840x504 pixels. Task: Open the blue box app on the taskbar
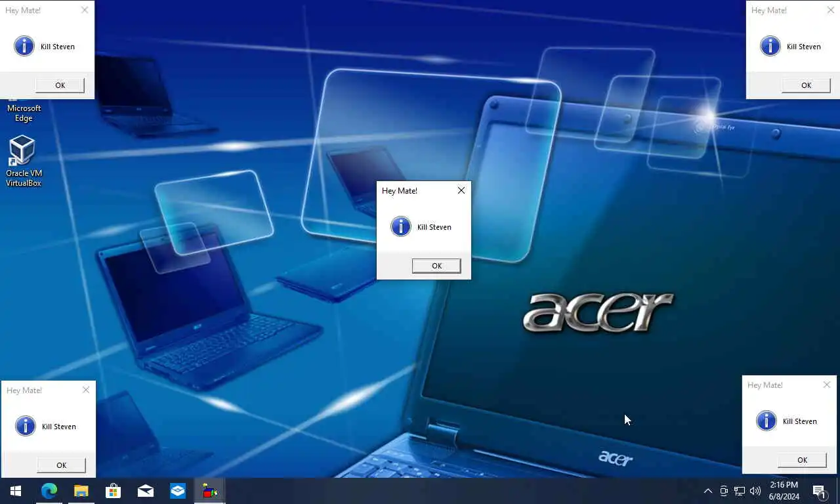[x=178, y=491]
